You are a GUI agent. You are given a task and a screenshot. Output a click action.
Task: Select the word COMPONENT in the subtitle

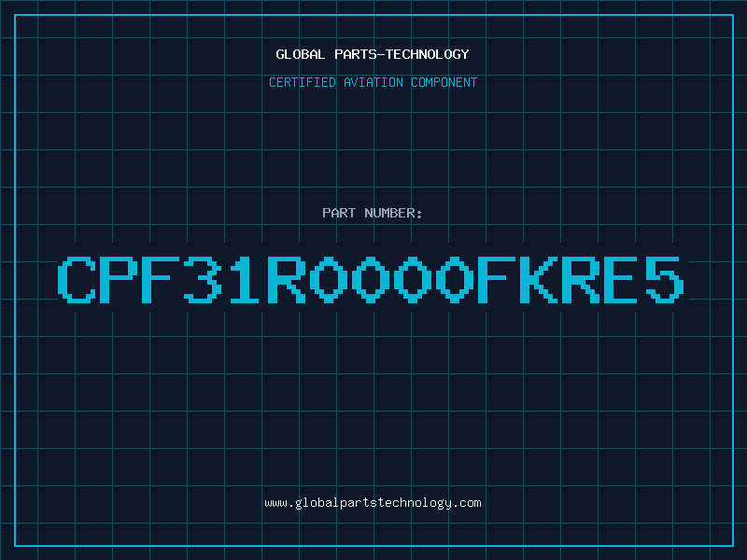[x=444, y=82]
